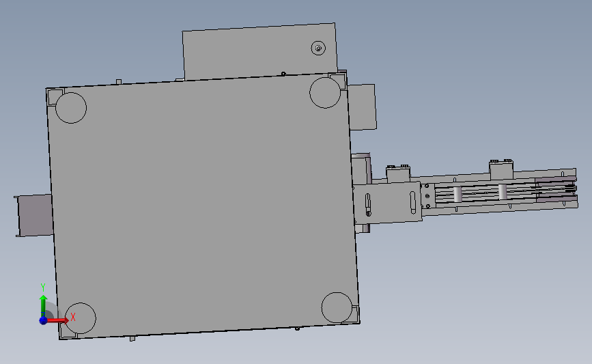Select the slotted bracket plate beside the rail
The image size is (592, 364).
[x=388, y=204]
